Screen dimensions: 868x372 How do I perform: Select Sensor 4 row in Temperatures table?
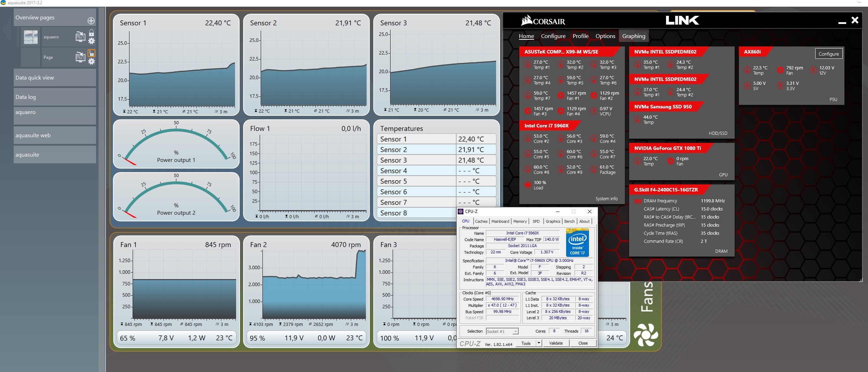tap(436, 171)
